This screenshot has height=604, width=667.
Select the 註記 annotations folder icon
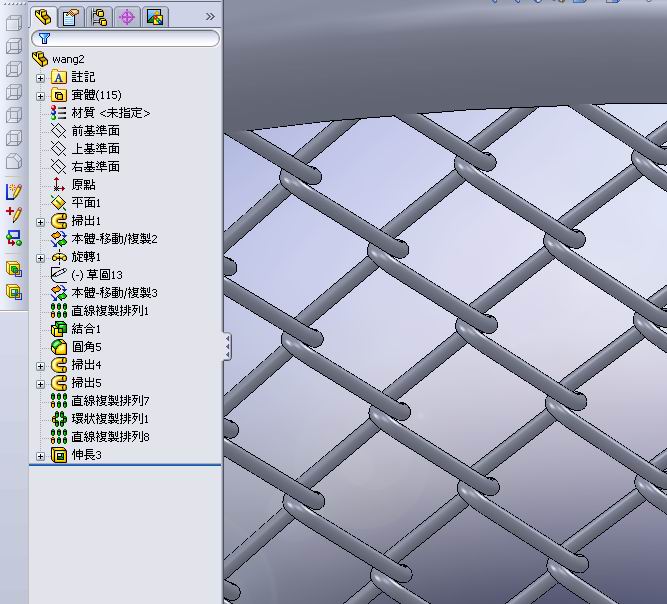tap(59, 77)
